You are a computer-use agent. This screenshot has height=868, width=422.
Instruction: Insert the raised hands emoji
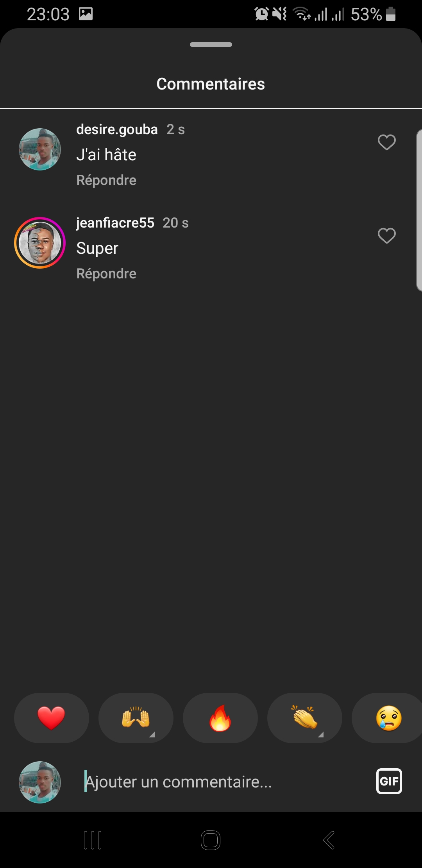(x=136, y=718)
